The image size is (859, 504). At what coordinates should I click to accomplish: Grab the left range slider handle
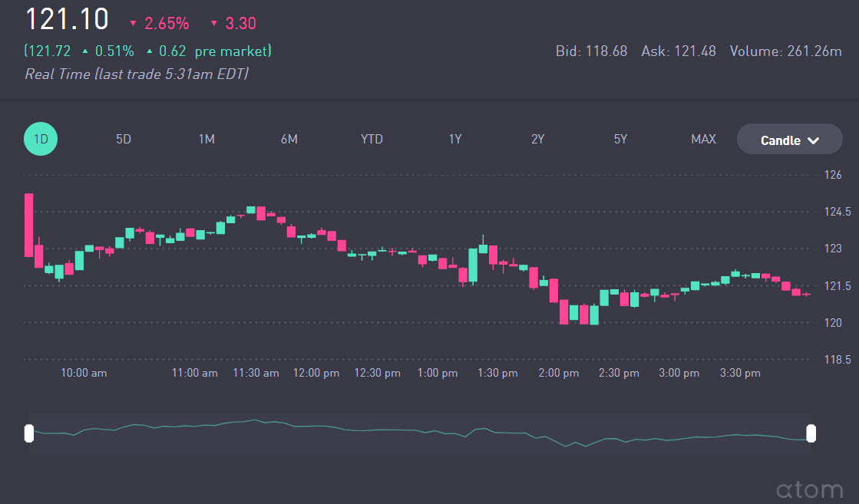(x=29, y=433)
